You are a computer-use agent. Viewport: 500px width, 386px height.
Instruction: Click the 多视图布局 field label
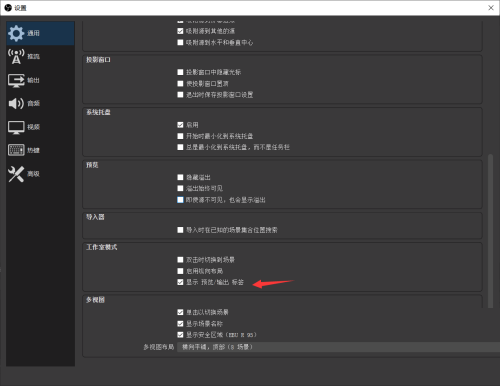click(159, 347)
